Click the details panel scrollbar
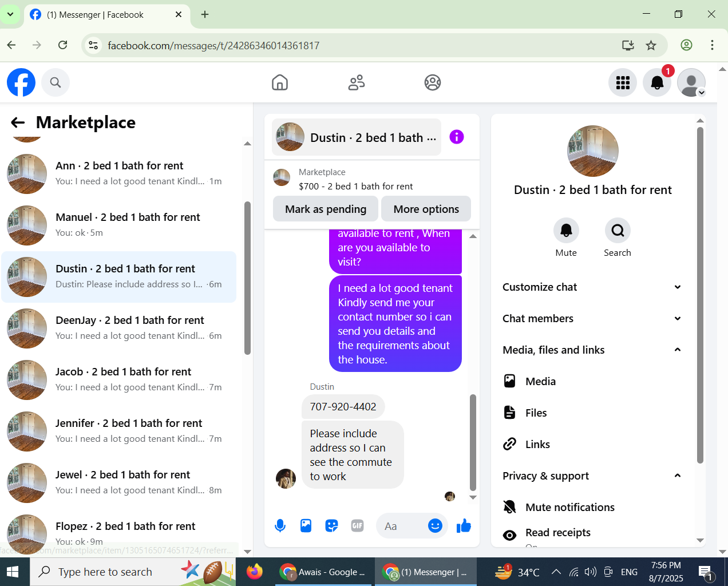This screenshot has width=728, height=586. click(700, 295)
